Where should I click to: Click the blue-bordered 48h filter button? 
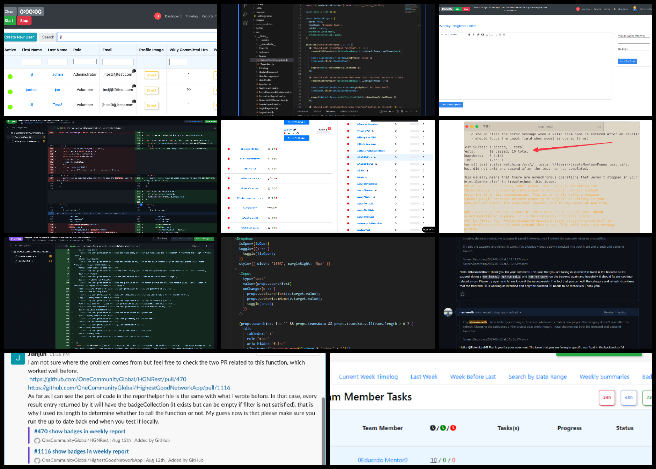pyautogui.click(x=628, y=397)
